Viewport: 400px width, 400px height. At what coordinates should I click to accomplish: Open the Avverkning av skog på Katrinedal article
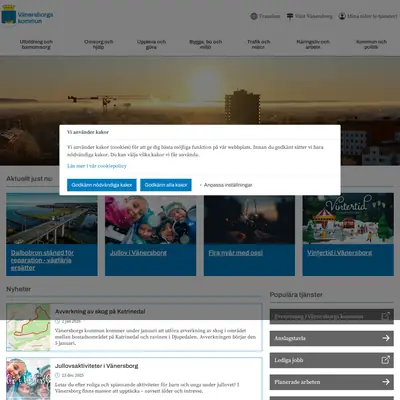[x=100, y=312]
